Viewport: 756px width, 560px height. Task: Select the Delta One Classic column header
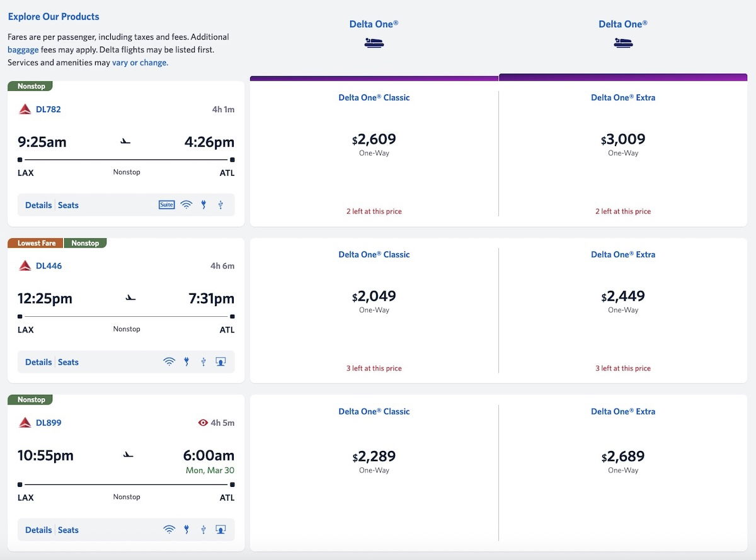point(374,98)
